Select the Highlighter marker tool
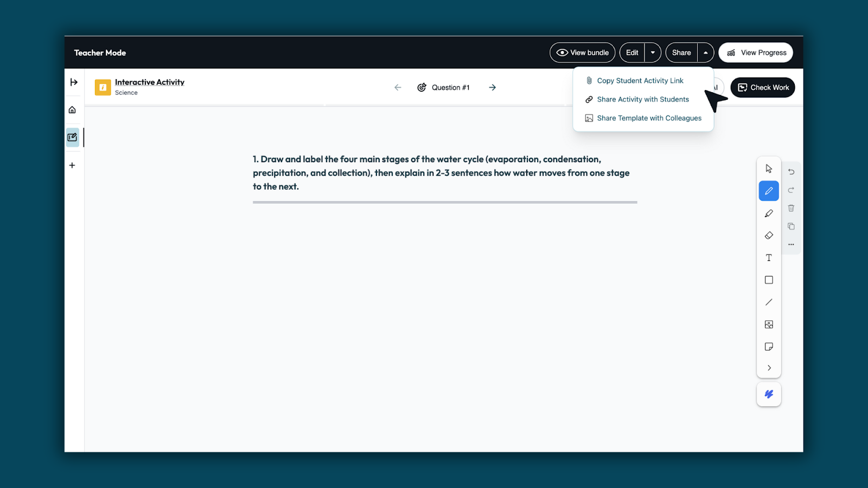 point(769,214)
